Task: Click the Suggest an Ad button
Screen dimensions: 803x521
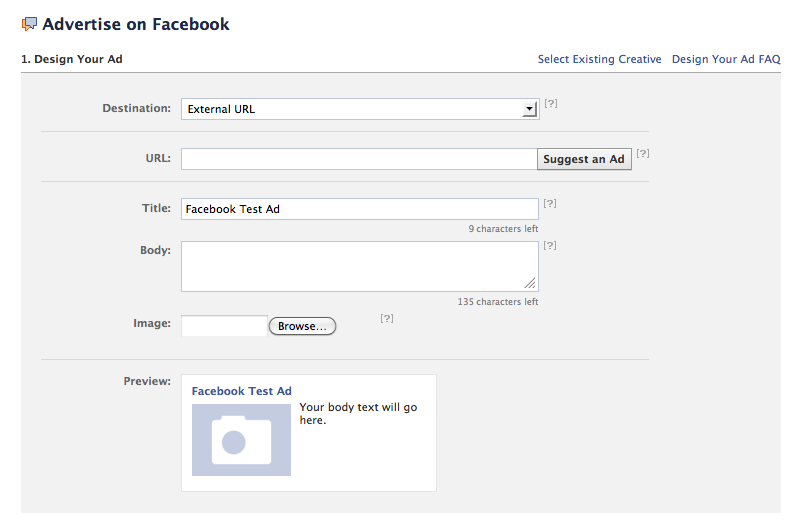Action: point(584,159)
